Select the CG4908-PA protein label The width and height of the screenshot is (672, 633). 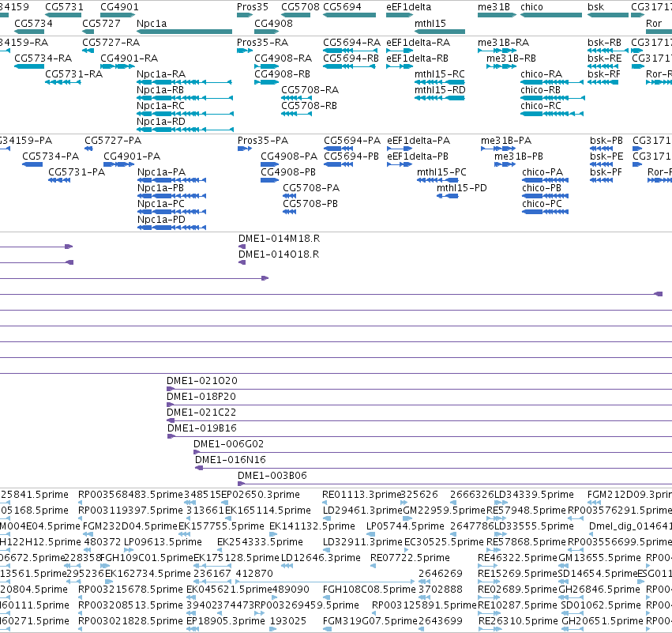click(289, 156)
